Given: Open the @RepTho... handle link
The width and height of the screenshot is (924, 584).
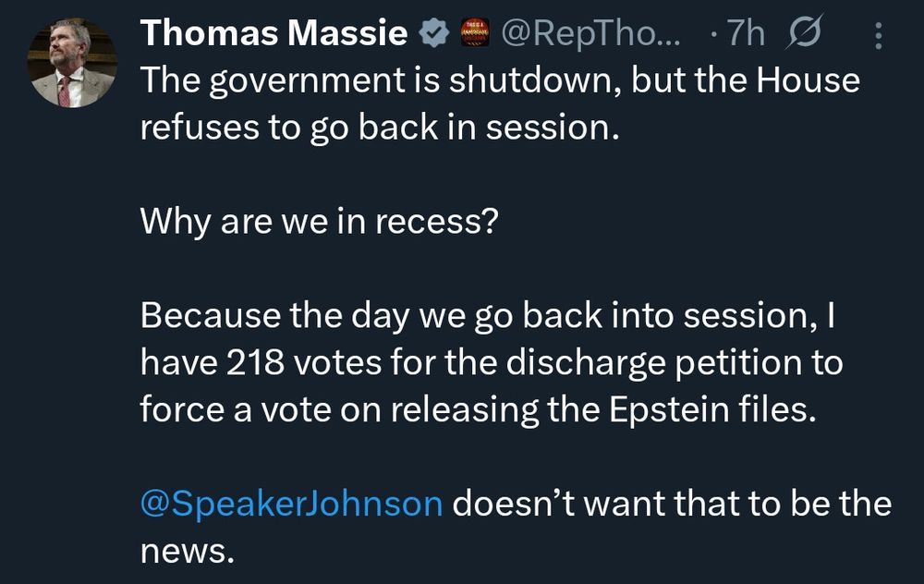Looking at the screenshot, I should [x=590, y=33].
